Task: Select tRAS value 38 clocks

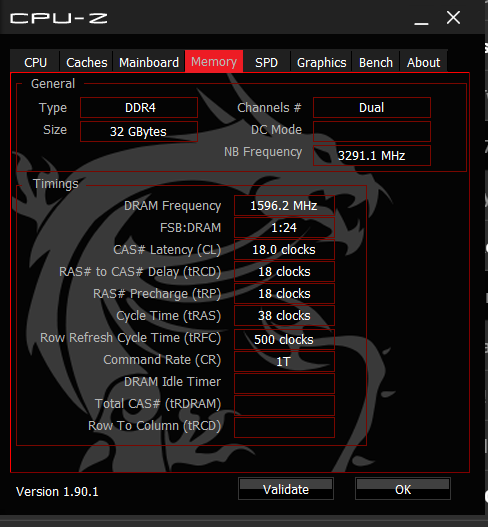Action: coord(284,316)
